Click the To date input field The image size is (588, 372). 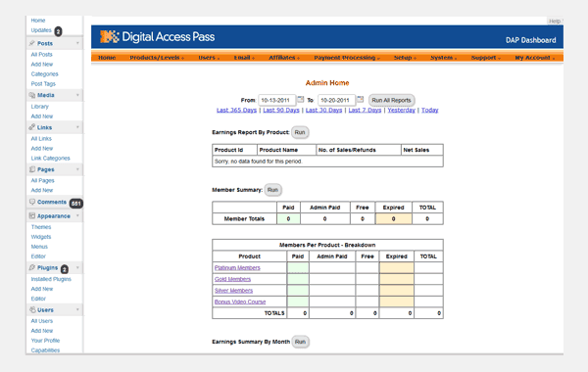click(336, 100)
